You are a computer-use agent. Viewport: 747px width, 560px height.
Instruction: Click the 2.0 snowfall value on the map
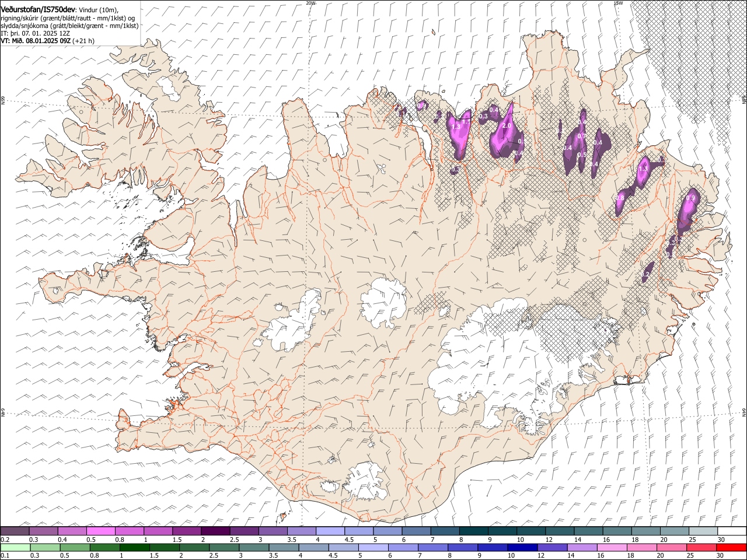(x=507, y=126)
